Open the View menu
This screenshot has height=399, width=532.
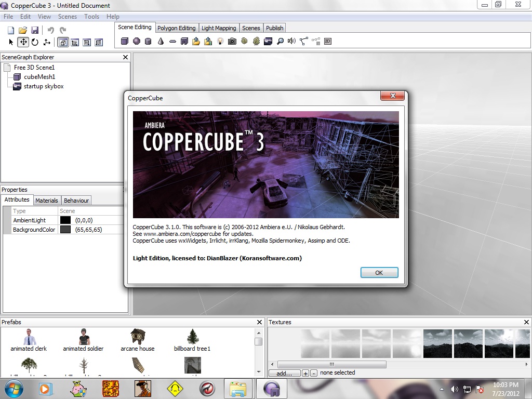pos(45,16)
